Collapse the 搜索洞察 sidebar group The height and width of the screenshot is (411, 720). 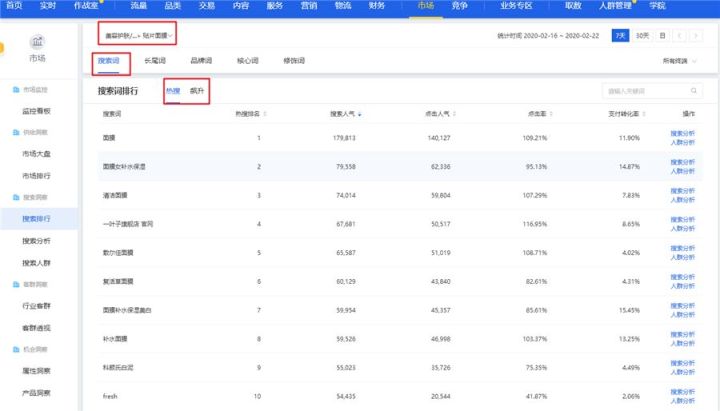pyautogui.click(x=35, y=199)
